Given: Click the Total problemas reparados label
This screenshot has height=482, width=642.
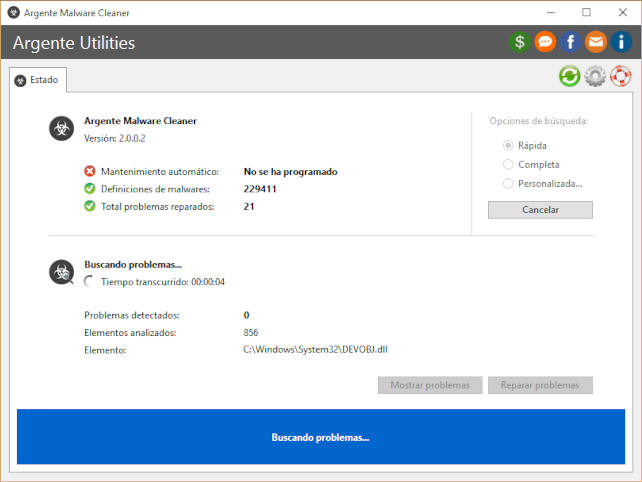Looking at the screenshot, I should pos(158,206).
